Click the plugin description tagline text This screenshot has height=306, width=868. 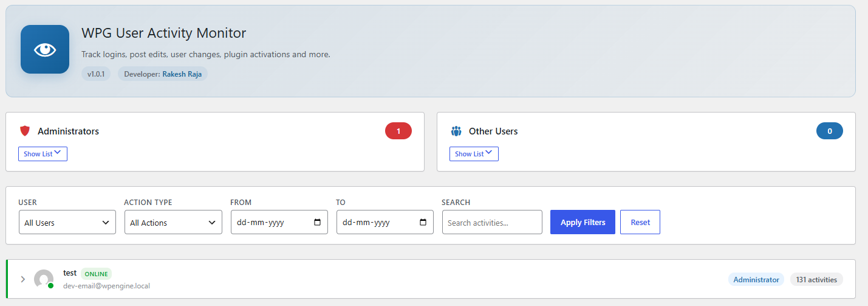tap(206, 55)
